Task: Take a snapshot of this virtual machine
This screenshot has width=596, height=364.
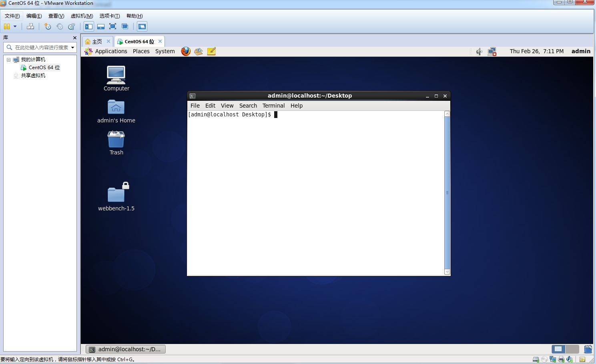Action: (x=48, y=26)
